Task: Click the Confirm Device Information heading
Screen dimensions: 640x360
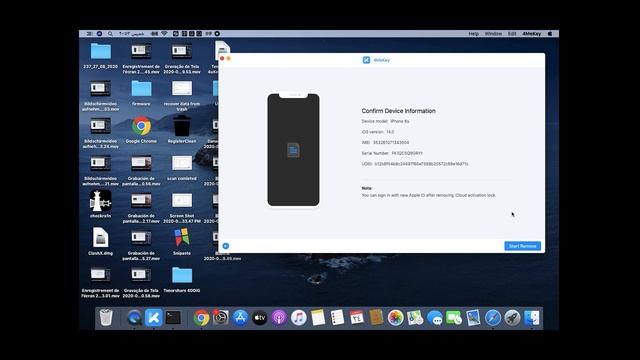Action: click(398, 111)
